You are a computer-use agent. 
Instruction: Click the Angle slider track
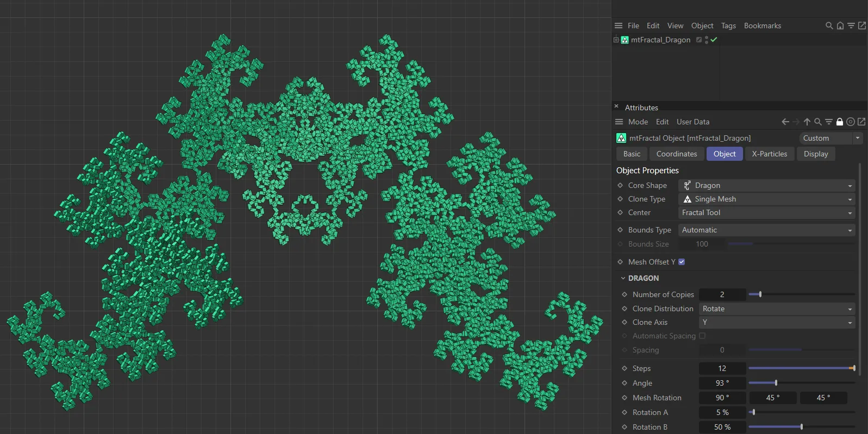(802, 383)
